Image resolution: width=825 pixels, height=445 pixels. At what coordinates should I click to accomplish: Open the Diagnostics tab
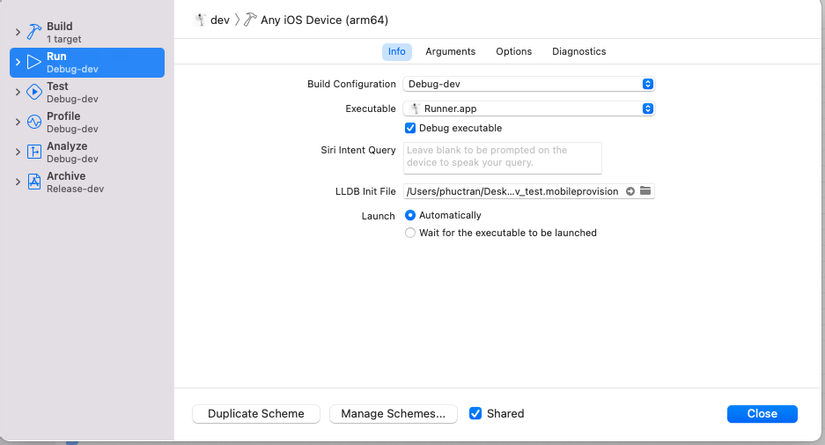(x=579, y=52)
